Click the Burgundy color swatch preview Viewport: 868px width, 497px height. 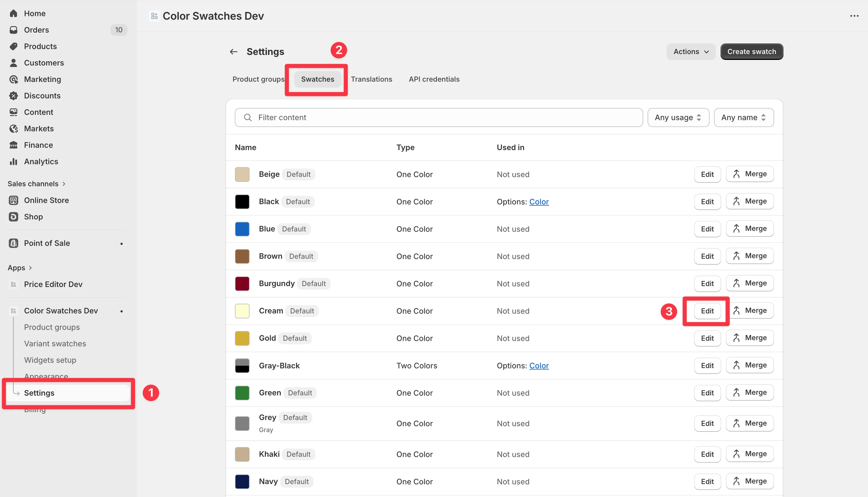(242, 283)
